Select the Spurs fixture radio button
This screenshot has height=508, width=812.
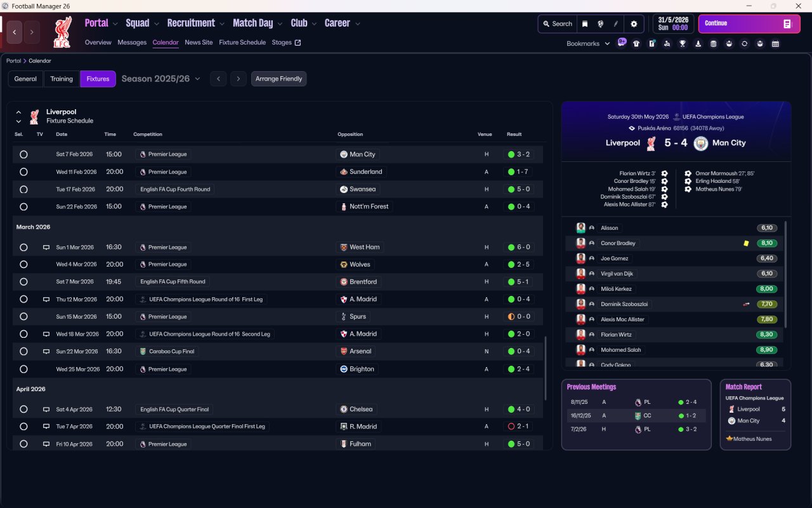(23, 316)
